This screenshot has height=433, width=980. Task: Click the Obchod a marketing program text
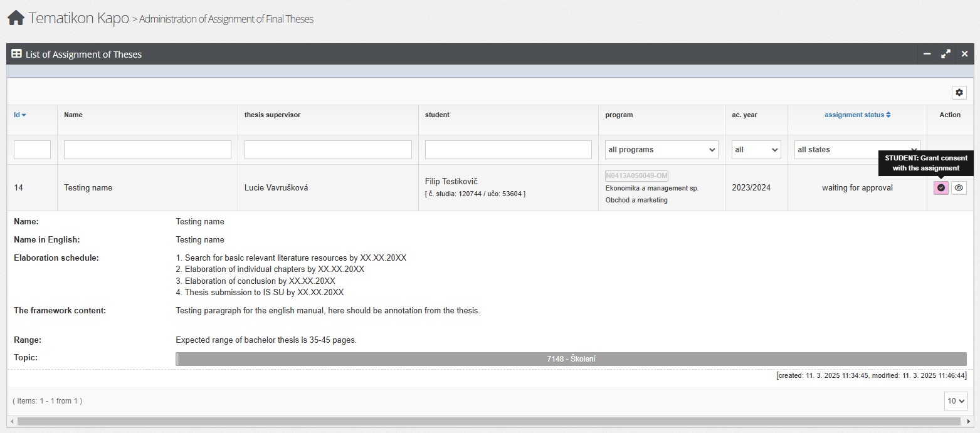(636, 200)
